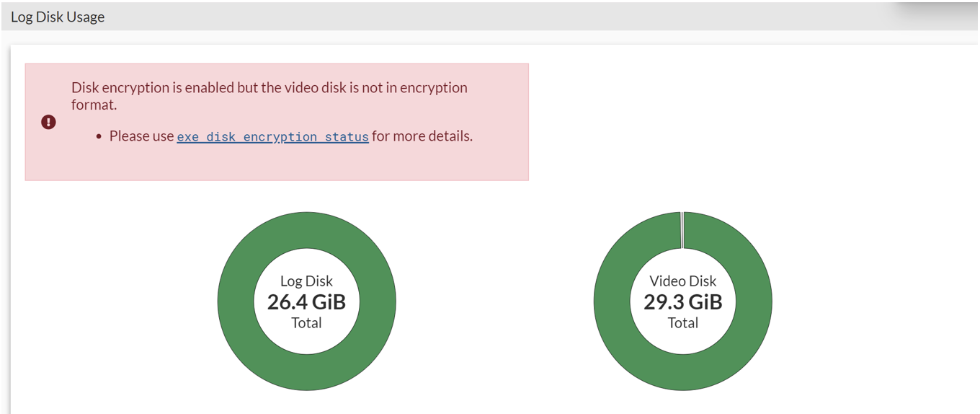This screenshot has height=414, width=980.
Task: Click "Total" beneath the 26.4 GiB value
Action: tap(306, 322)
